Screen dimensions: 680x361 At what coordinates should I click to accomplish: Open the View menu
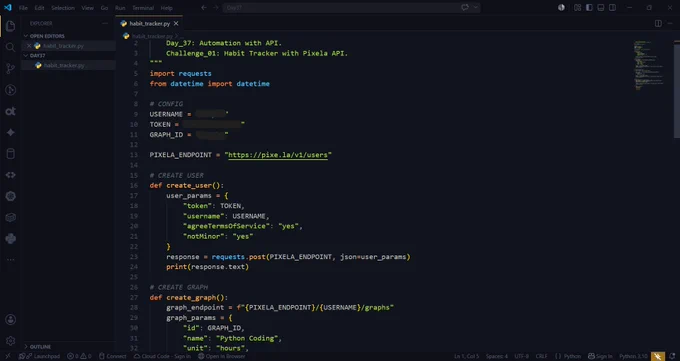[x=87, y=8]
